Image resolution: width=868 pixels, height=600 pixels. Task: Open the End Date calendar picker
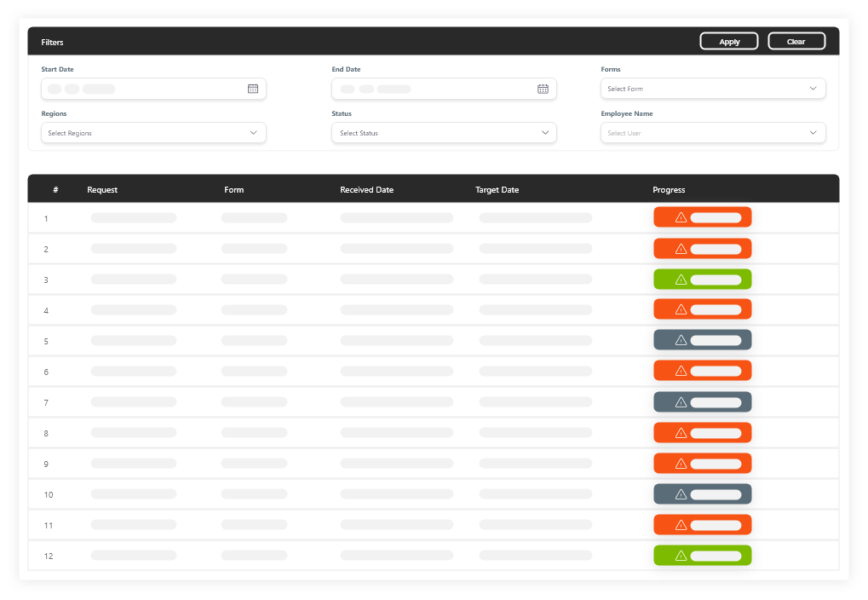(543, 89)
